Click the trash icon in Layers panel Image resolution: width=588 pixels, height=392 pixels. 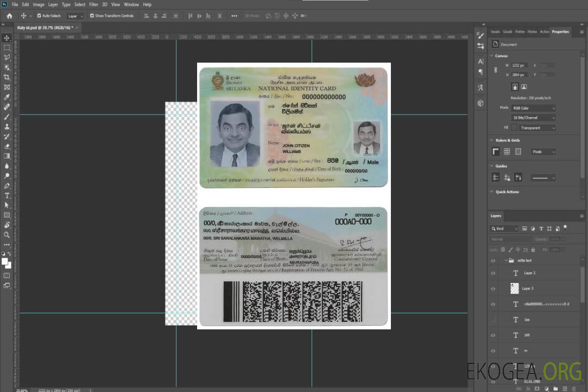574,389
